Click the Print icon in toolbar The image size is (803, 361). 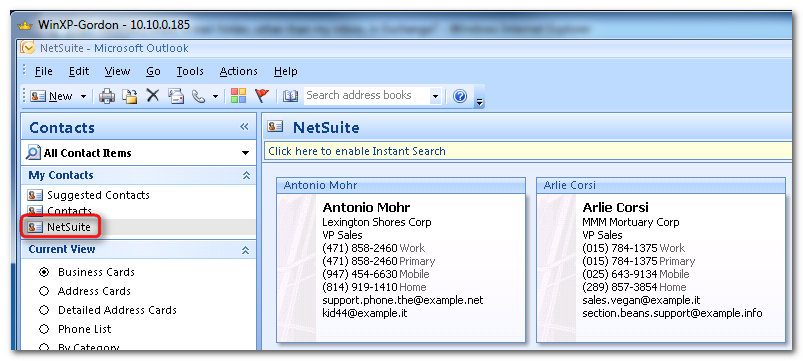(107, 96)
